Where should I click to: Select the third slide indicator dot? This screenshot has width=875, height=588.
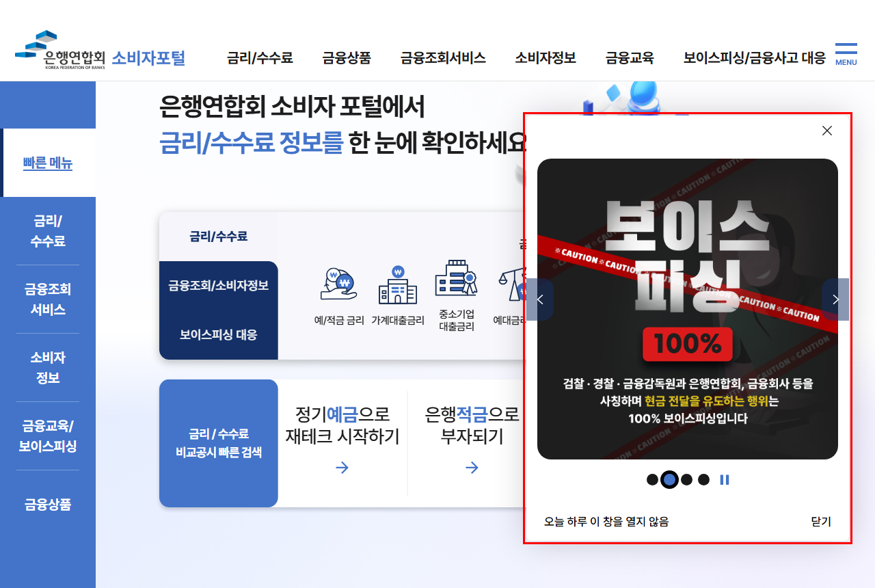pos(687,480)
